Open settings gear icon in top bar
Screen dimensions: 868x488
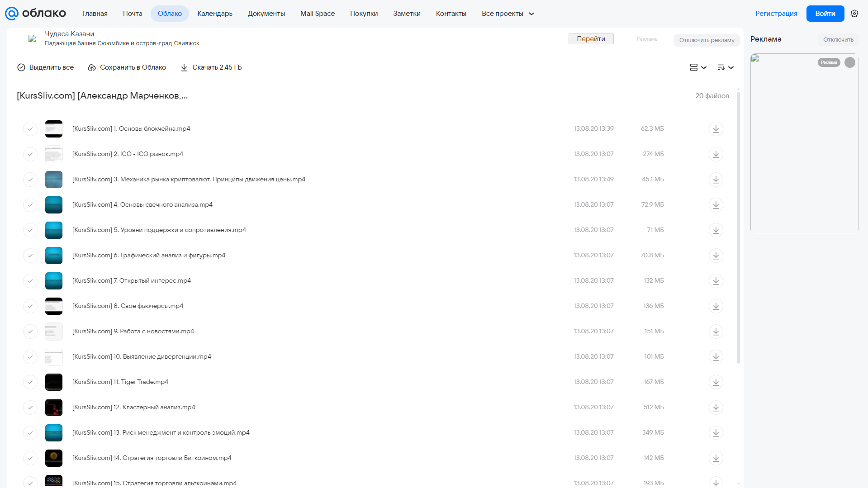(854, 14)
